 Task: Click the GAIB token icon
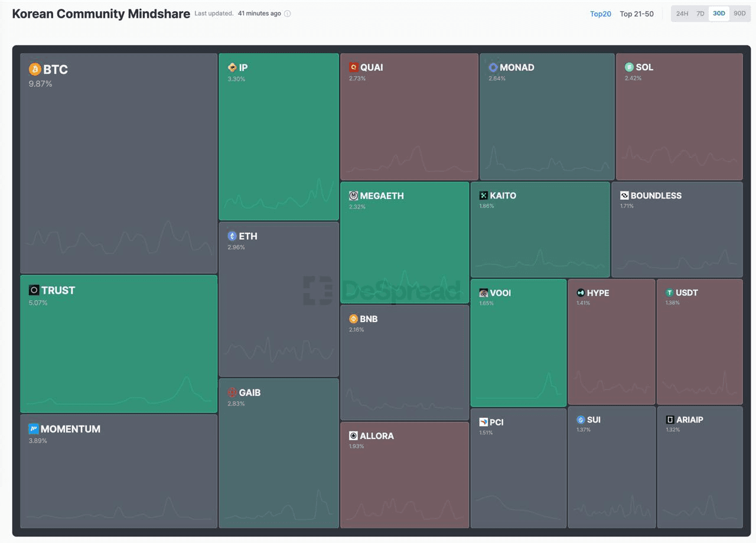(x=232, y=392)
